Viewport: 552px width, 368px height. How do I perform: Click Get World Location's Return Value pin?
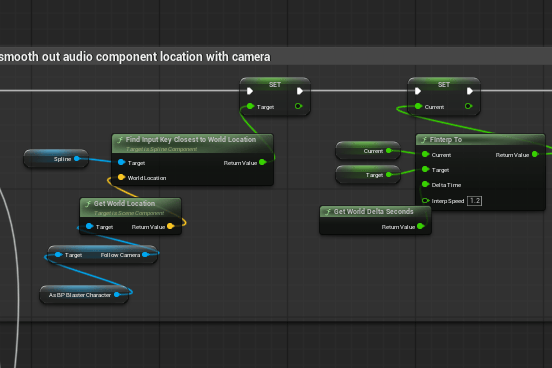[x=170, y=226]
